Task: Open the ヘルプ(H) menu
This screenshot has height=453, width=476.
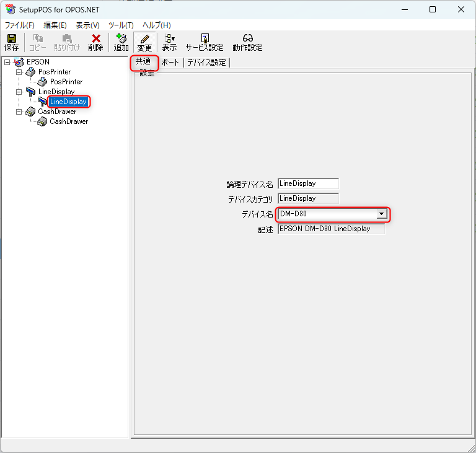Action: point(157,25)
